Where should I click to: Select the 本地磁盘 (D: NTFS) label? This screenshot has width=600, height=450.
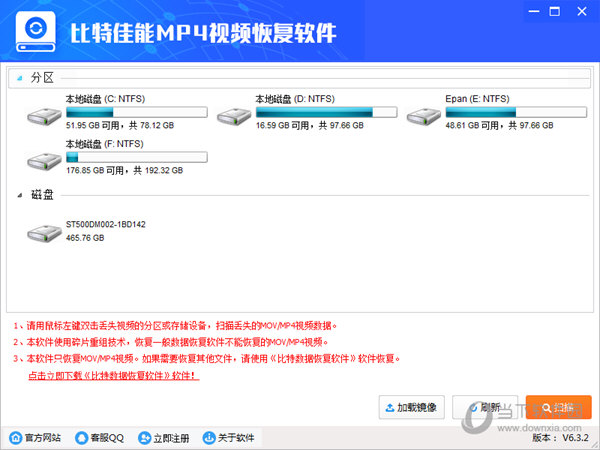tap(295, 99)
